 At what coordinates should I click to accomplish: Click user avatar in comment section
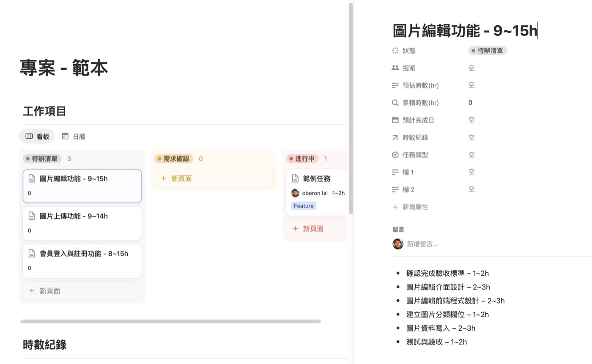(x=398, y=244)
